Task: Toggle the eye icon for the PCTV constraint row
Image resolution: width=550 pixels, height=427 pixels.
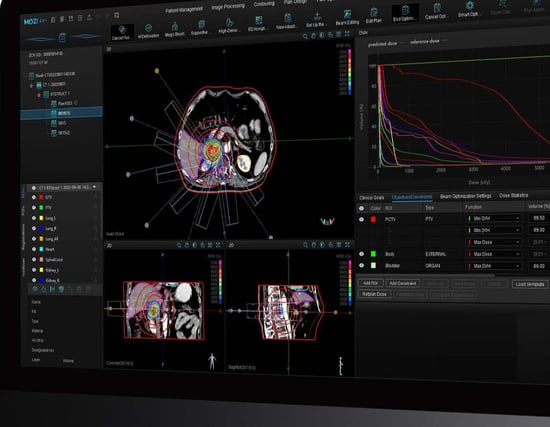Action: pyautogui.click(x=361, y=219)
